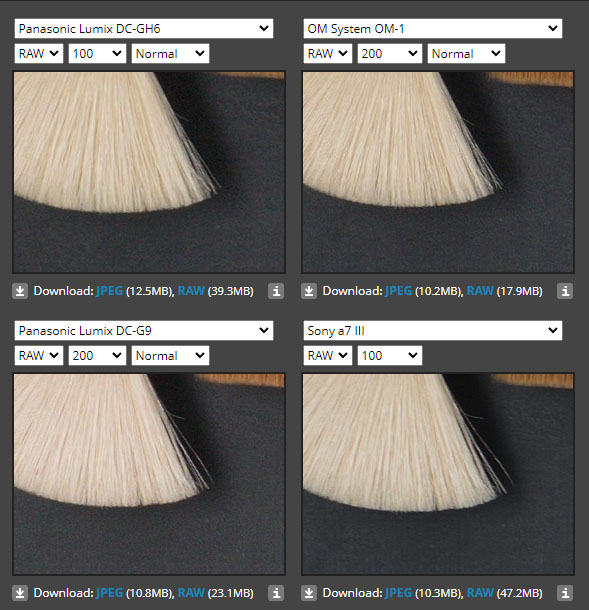Viewport: 589px width, 610px height.
Task: Download the 47.2MB RAW for Sony a7 III
Action: click(x=480, y=593)
